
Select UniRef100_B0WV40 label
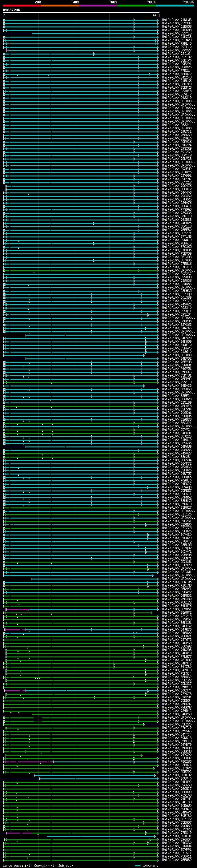[x=177, y=779]
